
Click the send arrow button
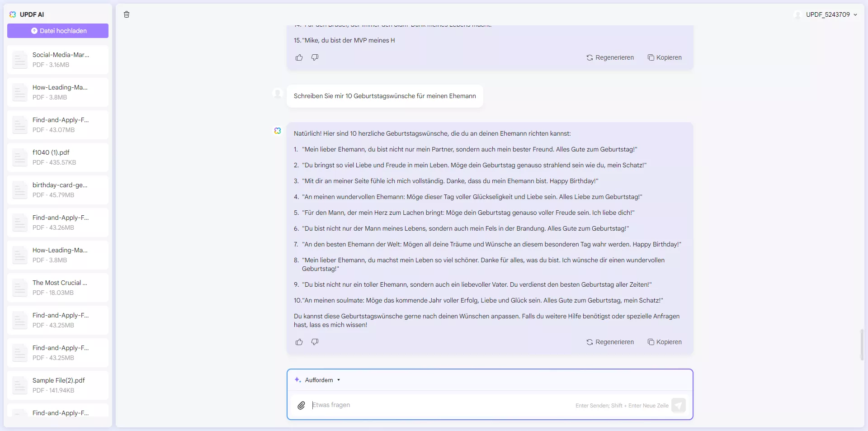click(x=679, y=405)
